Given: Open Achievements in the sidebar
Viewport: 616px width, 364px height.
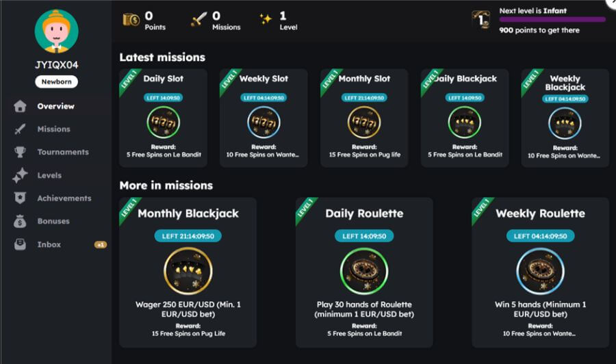Looking at the screenshot, I should pyautogui.click(x=64, y=198).
